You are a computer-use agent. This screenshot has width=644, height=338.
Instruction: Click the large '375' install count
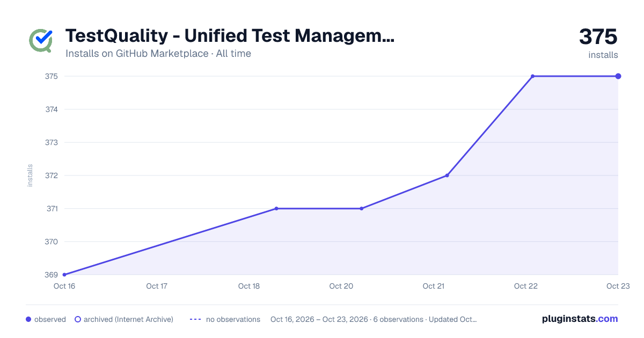(598, 36)
